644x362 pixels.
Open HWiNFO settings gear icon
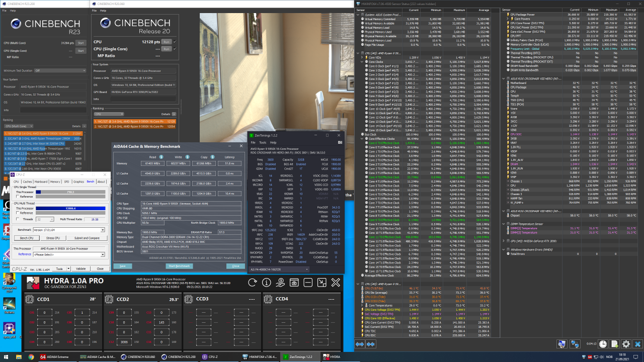click(x=626, y=344)
